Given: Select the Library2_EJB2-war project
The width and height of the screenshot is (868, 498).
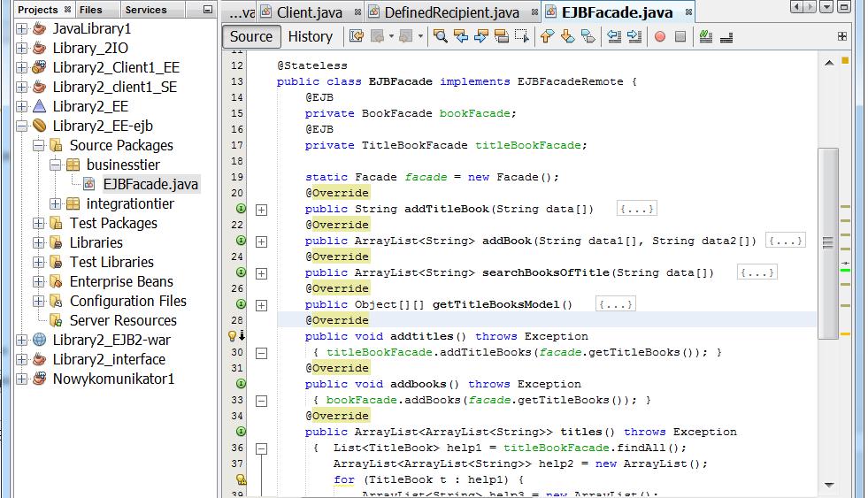Looking at the screenshot, I should pyautogui.click(x=111, y=340).
